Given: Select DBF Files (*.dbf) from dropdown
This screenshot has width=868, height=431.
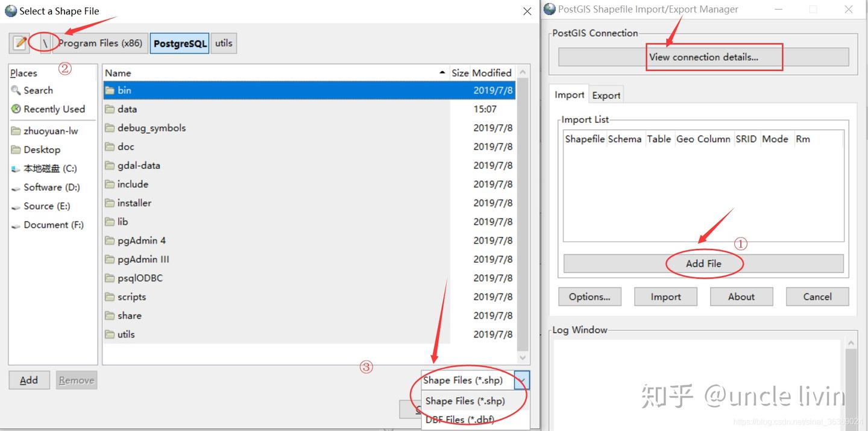Looking at the screenshot, I should 461,419.
